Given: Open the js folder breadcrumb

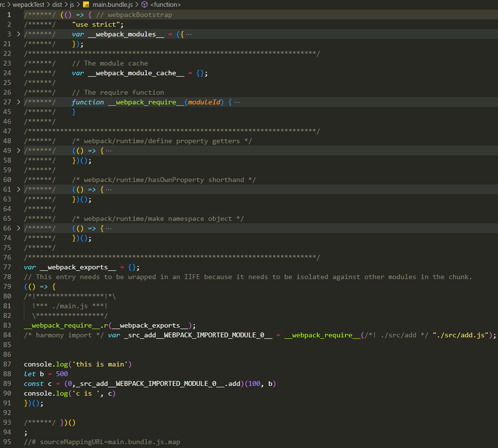Looking at the screenshot, I should (72, 4).
